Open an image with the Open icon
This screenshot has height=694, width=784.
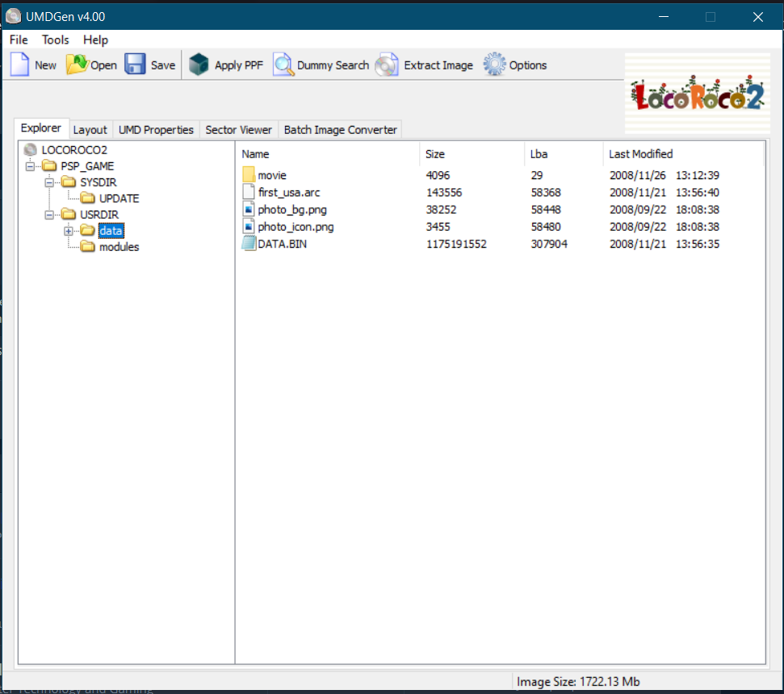coord(77,65)
